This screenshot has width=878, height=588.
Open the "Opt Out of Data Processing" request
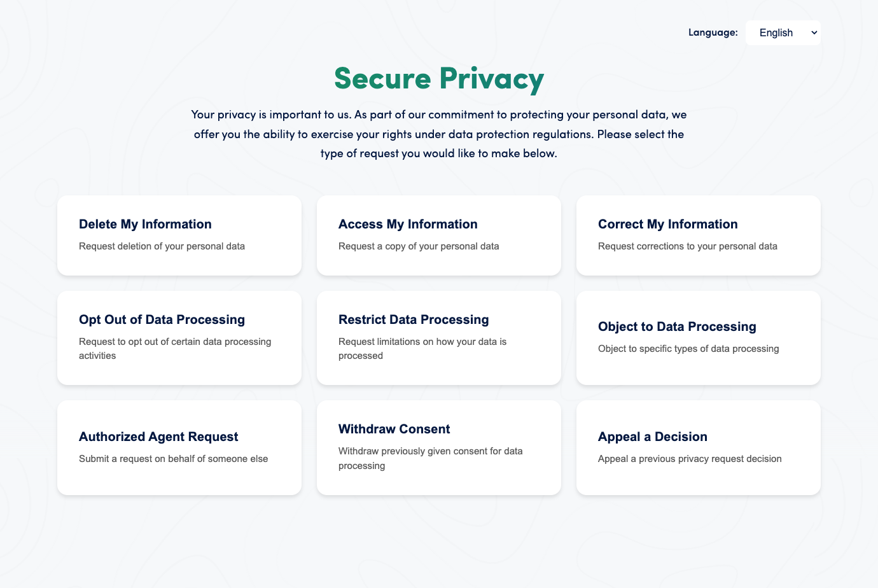click(179, 338)
